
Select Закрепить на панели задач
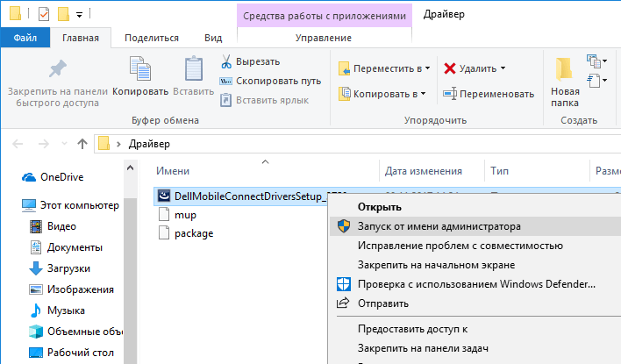pos(475,348)
